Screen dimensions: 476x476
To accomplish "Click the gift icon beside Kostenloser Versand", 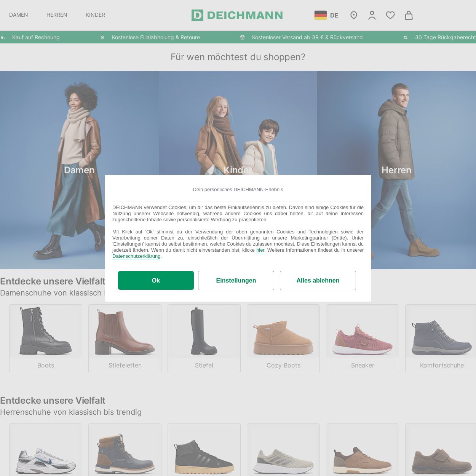I will coord(242,37).
